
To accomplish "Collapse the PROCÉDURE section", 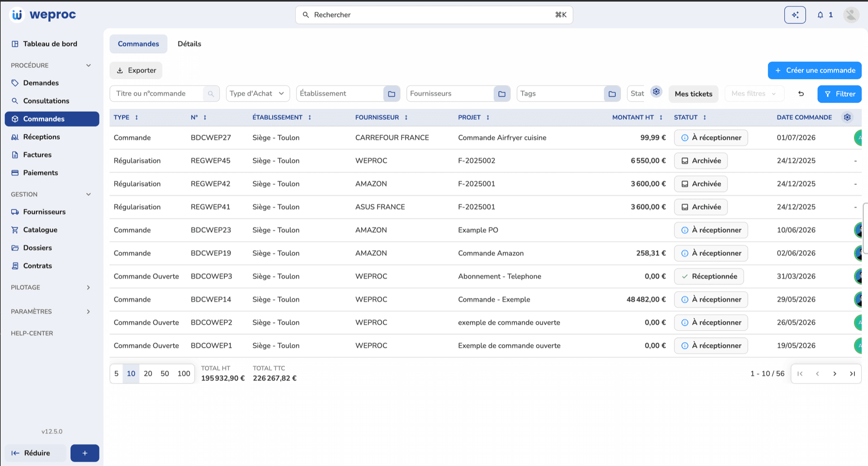I will [x=89, y=66].
